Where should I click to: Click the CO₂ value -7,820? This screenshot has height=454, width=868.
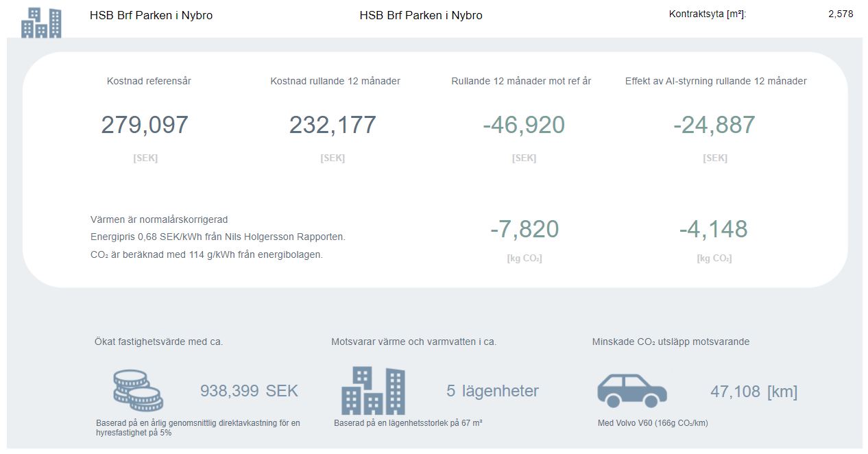coord(525,229)
